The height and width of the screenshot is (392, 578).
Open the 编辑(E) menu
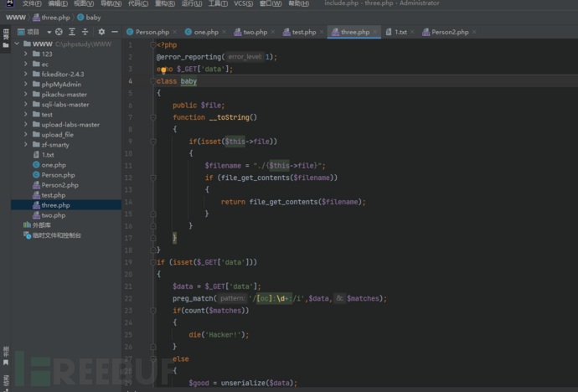(58, 3)
